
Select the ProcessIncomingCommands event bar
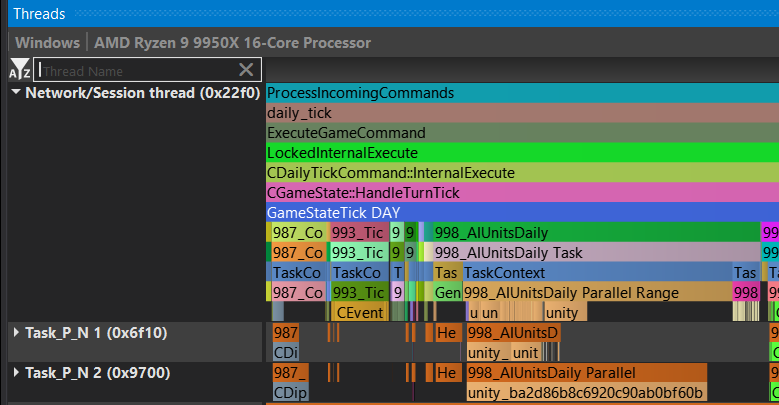click(x=523, y=93)
